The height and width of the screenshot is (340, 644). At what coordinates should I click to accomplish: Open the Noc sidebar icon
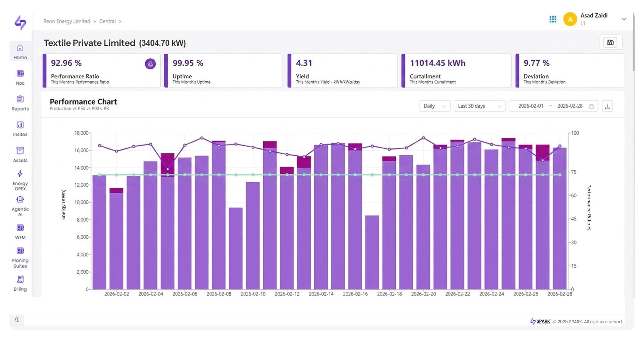(20, 74)
